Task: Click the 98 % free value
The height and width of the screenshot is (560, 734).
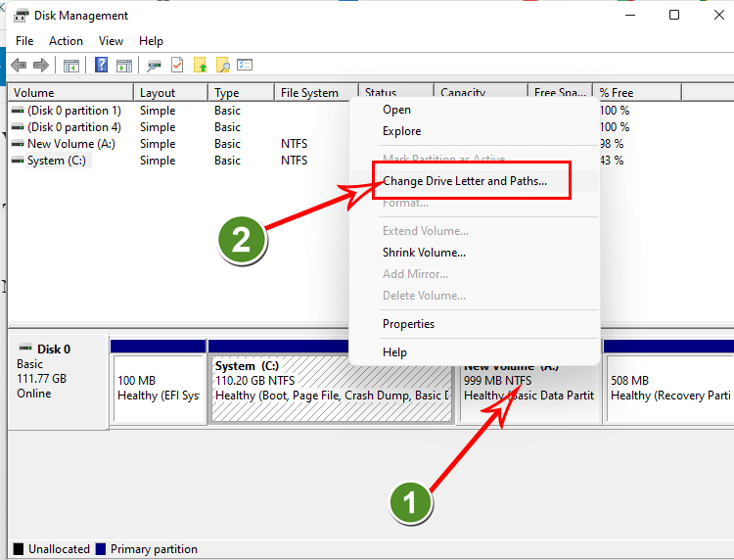Action: point(613,144)
